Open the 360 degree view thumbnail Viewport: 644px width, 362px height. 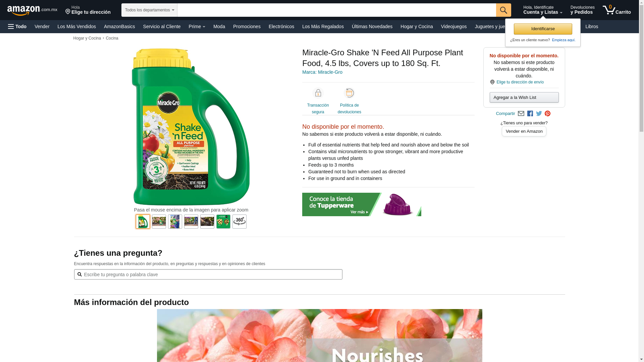coord(239,222)
